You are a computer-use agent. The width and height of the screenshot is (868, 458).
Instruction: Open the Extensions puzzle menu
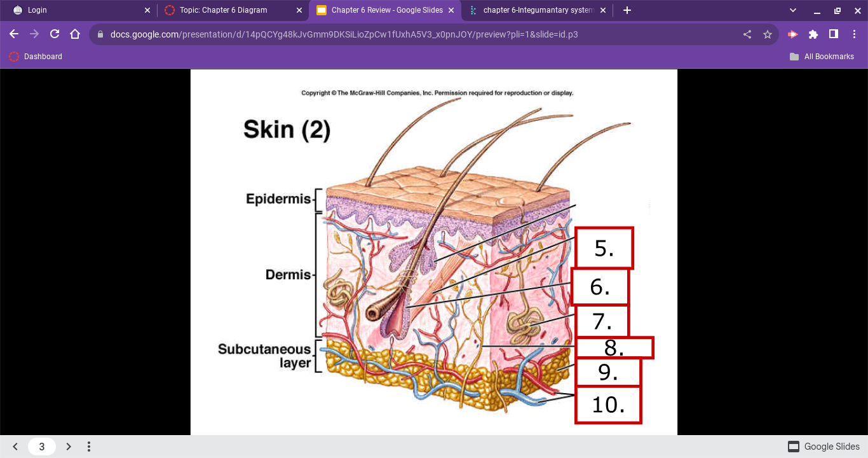pyautogui.click(x=813, y=34)
